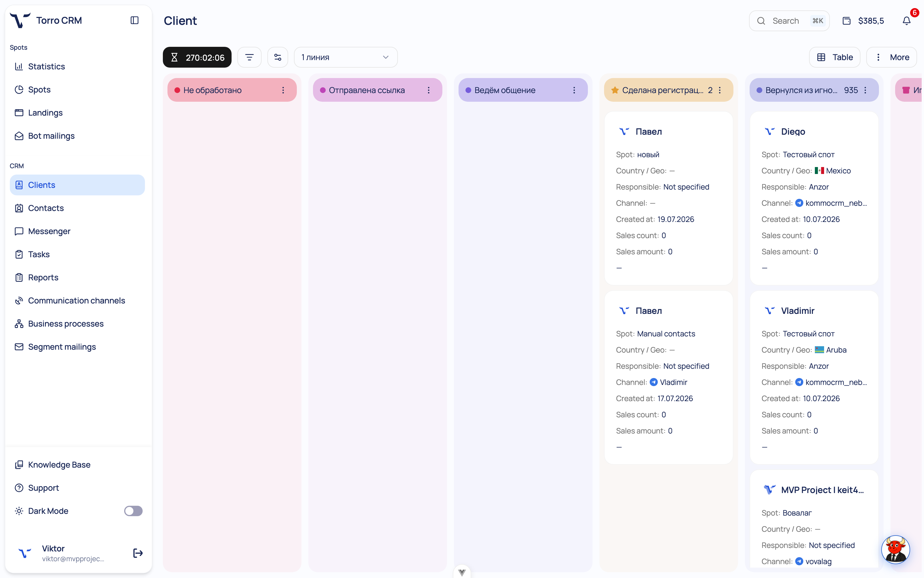Image resolution: width=924 pixels, height=578 pixels.
Task: Click the logout icon next to Viktor
Action: (x=138, y=553)
